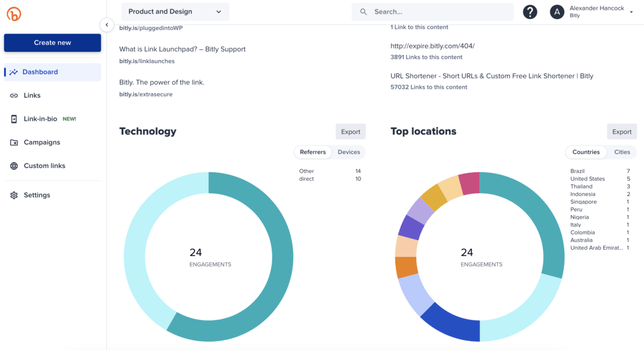Screen dimensions: 644x350
Task: Click the search magnifier icon
Action: point(364,11)
